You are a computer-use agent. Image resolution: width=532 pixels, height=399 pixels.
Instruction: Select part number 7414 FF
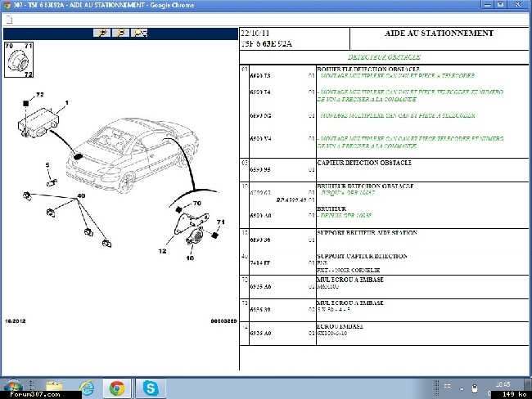(260, 262)
